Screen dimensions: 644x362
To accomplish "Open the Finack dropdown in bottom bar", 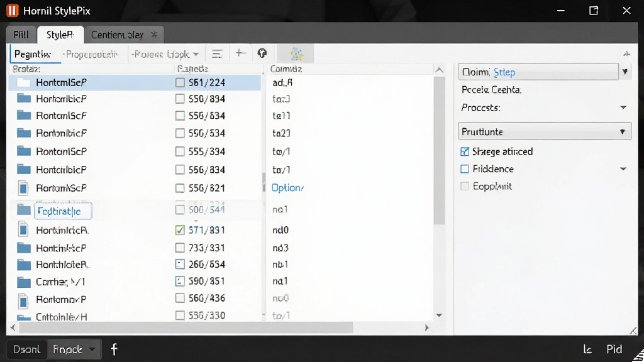I will pos(74,349).
